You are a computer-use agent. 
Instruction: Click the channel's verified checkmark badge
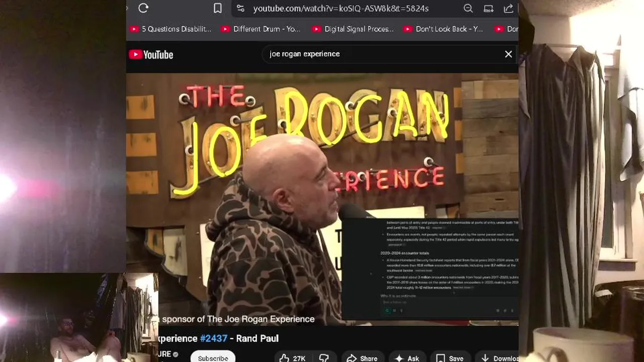pos(176,354)
